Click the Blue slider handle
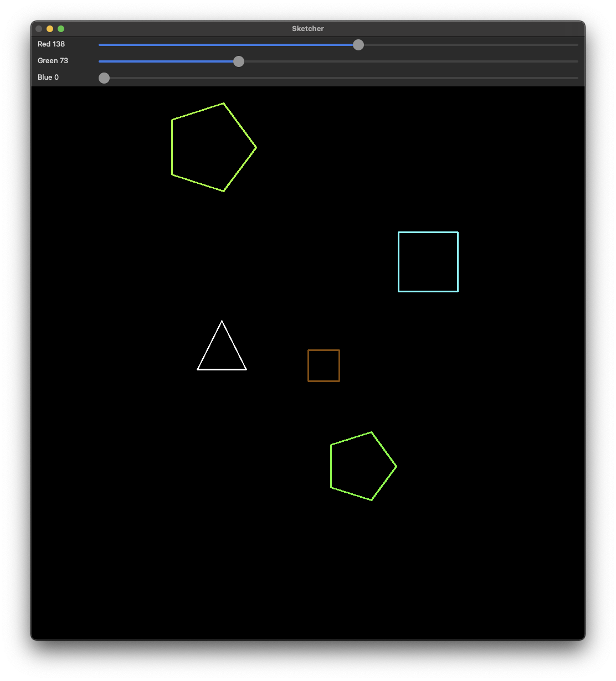Viewport: 616px width, 681px height. pyautogui.click(x=104, y=78)
